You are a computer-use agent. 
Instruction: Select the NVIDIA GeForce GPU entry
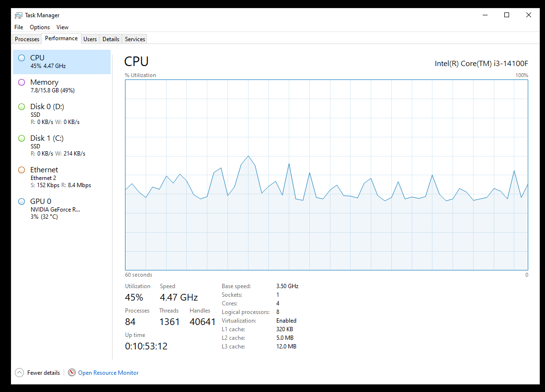click(x=62, y=209)
